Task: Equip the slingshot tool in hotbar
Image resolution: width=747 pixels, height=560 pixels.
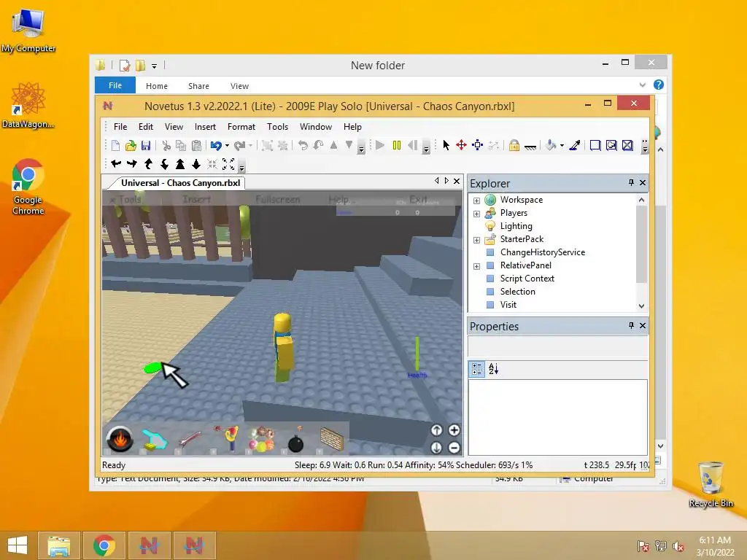Action: click(228, 438)
